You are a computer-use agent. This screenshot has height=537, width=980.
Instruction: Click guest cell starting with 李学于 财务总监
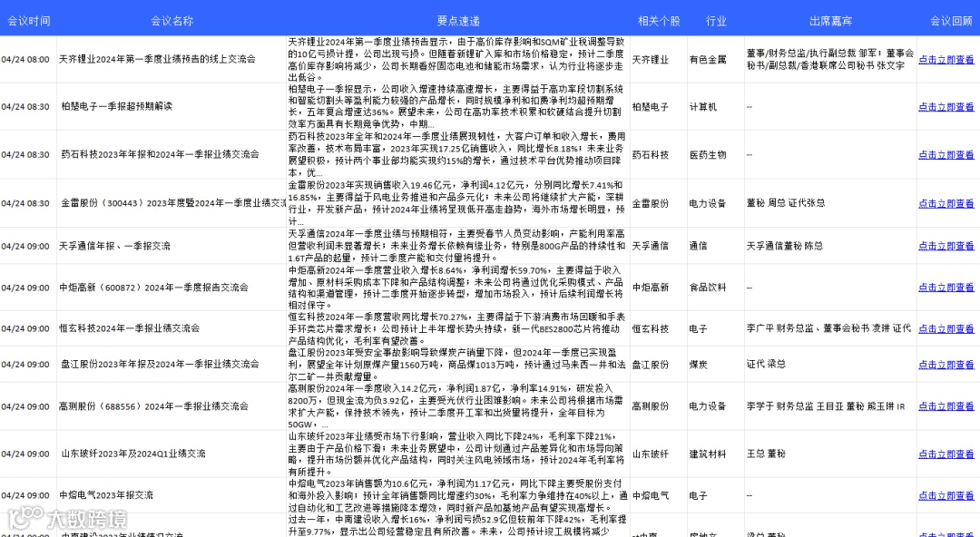click(826, 405)
